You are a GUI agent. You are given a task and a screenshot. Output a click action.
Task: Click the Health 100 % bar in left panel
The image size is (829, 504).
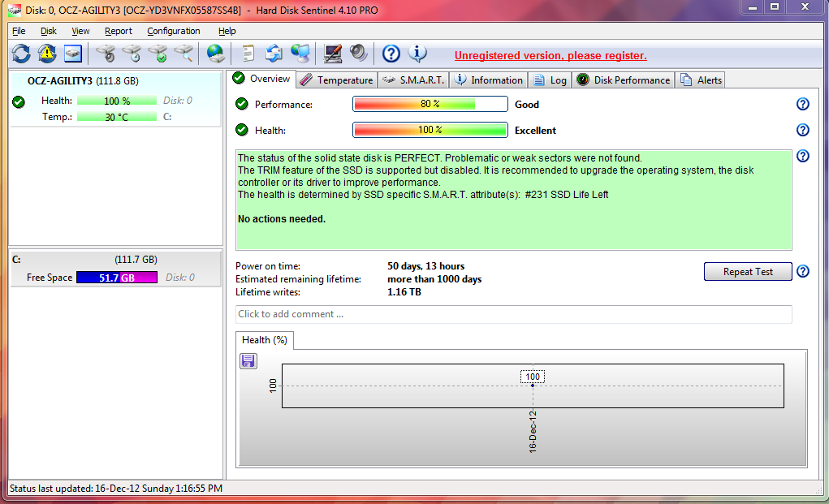tap(117, 101)
